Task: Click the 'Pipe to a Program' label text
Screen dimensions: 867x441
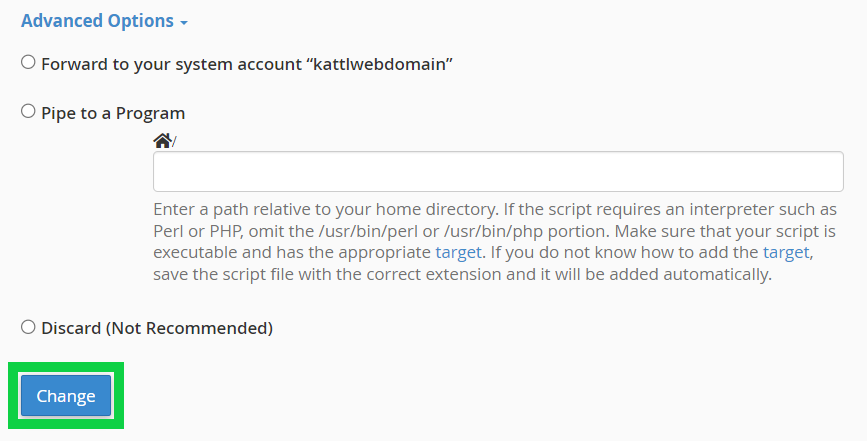Action: [113, 113]
